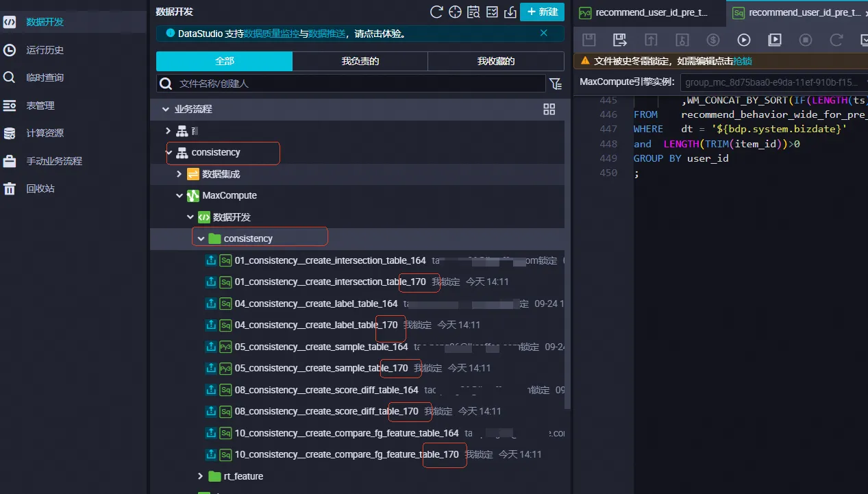Open 05_consistency__create_sample_table_164
This screenshot has width=868, height=494.
click(x=321, y=347)
